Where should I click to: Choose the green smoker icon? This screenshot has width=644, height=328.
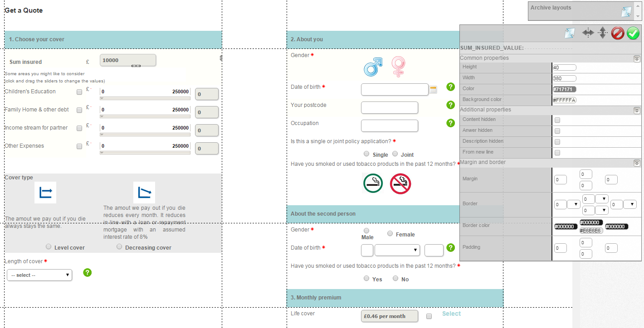[373, 183]
